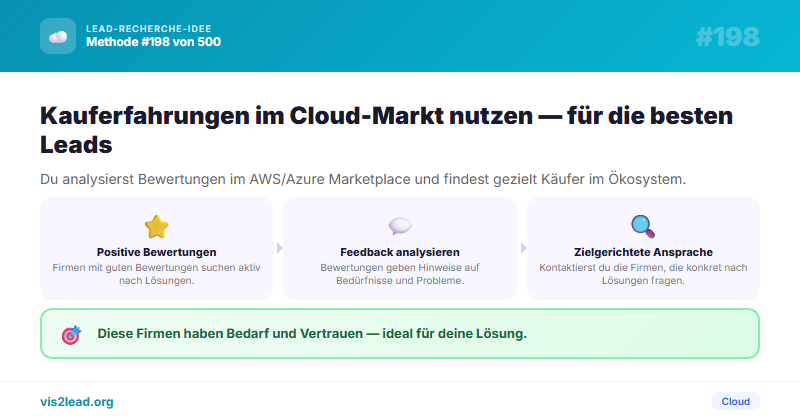Open the vis2lead.org link
The image size is (800, 420).
(77, 402)
